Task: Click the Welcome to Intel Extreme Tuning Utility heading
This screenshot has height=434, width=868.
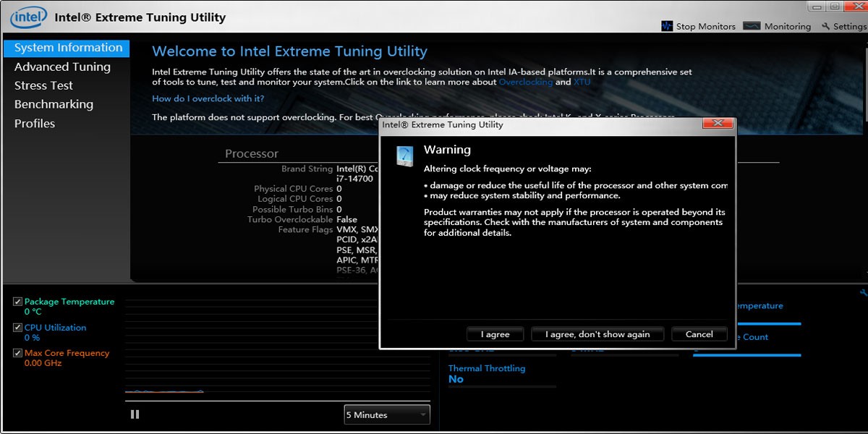Action: pyautogui.click(x=289, y=51)
